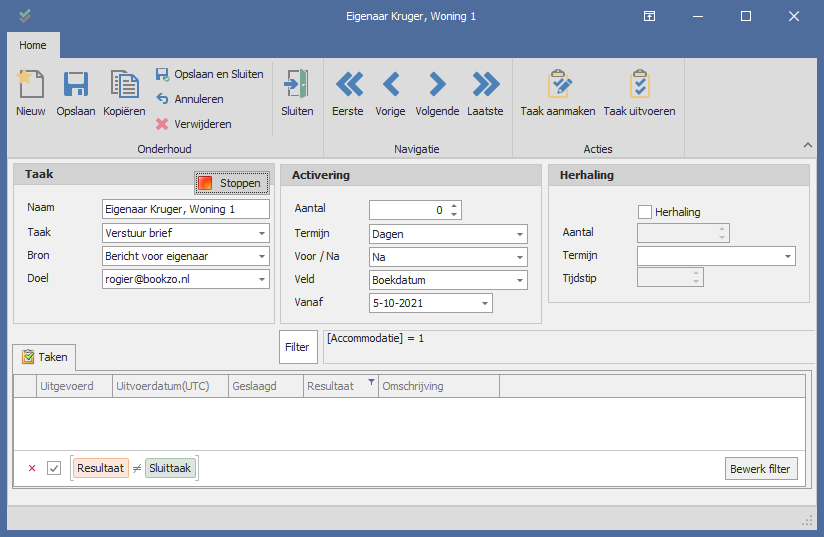Go to the previous record with Vorige
This screenshot has height=537, width=824.
[390, 84]
